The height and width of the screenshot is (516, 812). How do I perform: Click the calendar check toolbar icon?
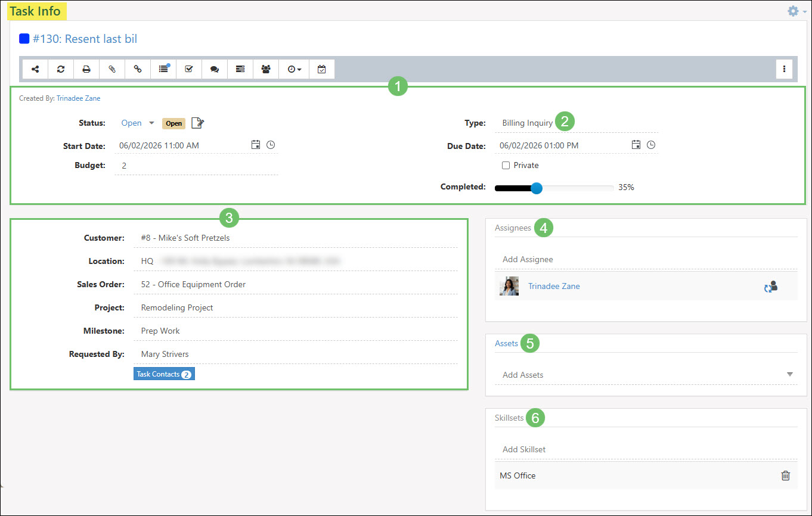click(322, 69)
